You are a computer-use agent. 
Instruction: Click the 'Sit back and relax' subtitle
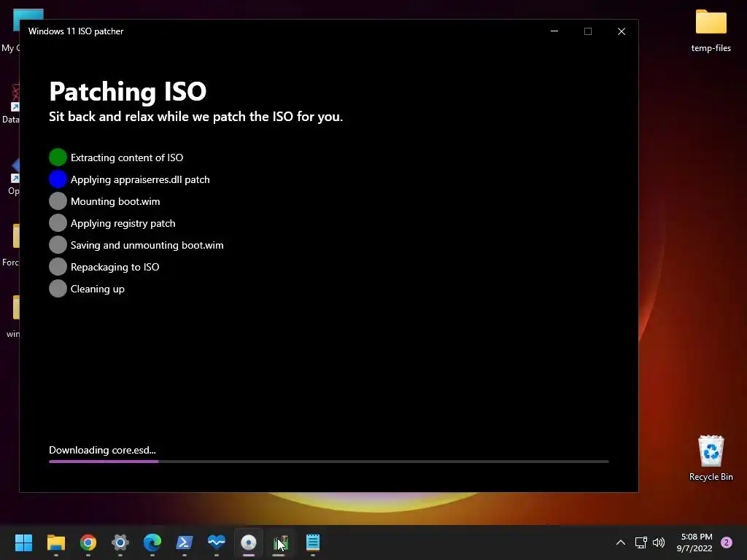point(196,117)
